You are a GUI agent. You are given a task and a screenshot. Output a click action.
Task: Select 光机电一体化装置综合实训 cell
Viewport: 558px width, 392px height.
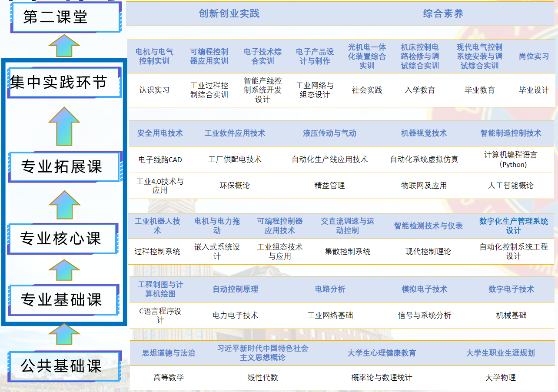click(367, 56)
